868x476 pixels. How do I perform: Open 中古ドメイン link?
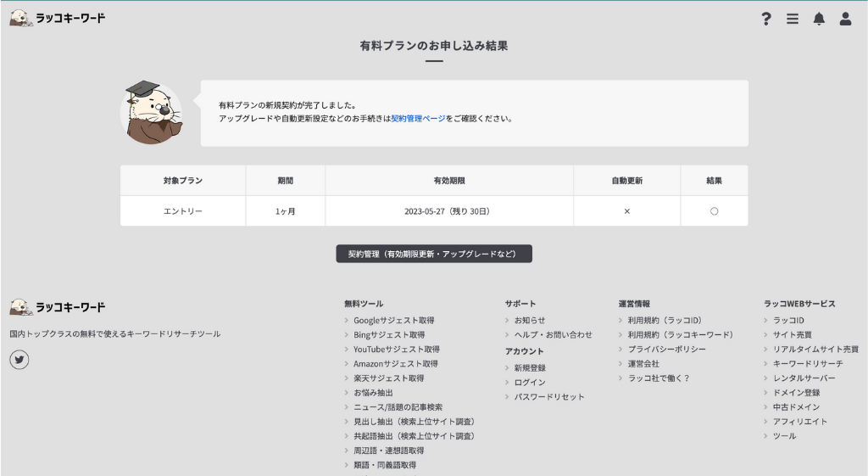(797, 406)
